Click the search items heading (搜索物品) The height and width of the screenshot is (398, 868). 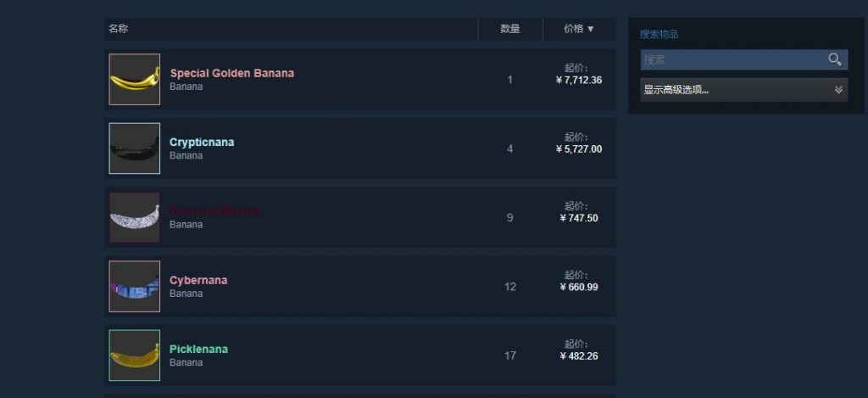point(659,35)
